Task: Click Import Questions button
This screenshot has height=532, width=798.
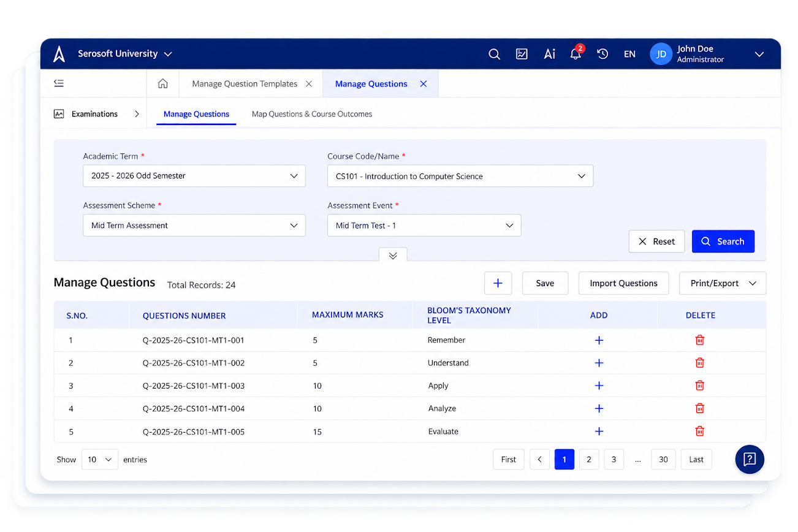Action: point(623,283)
